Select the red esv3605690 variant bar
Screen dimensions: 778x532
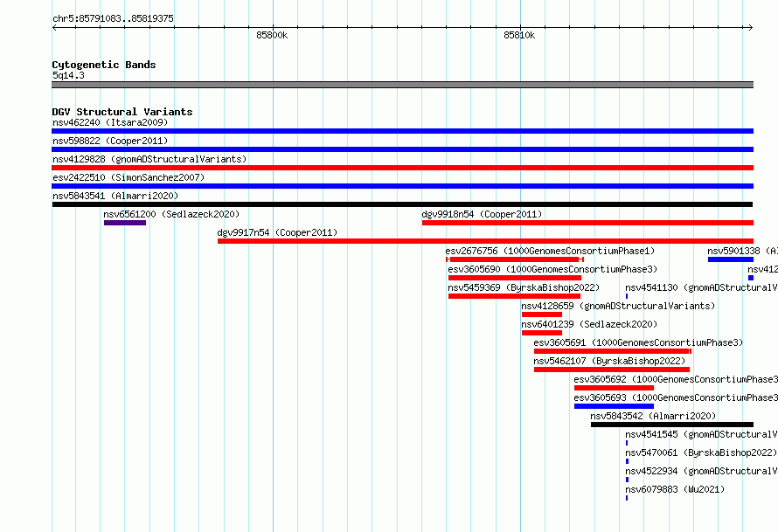pyautogui.click(x=515, y=278)
